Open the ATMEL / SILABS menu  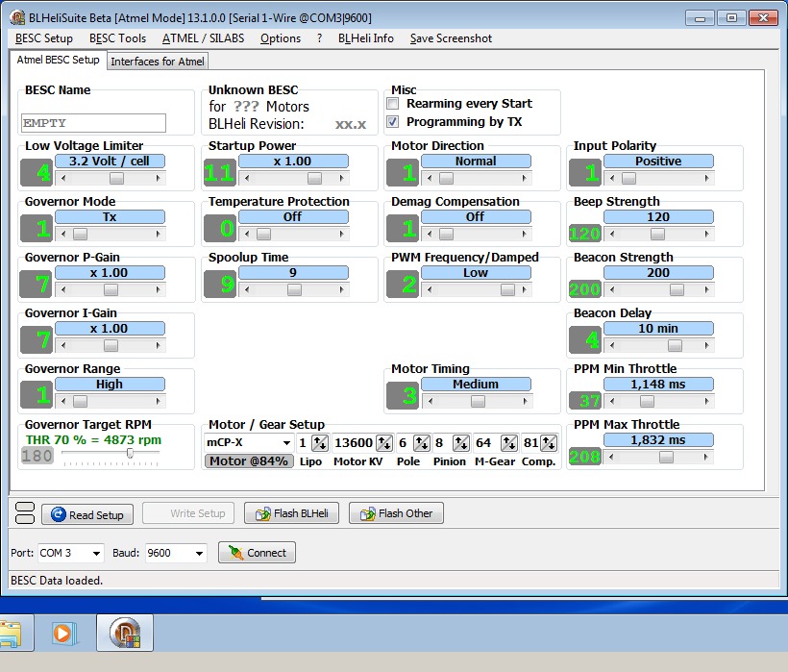click(x=203, y=38)
